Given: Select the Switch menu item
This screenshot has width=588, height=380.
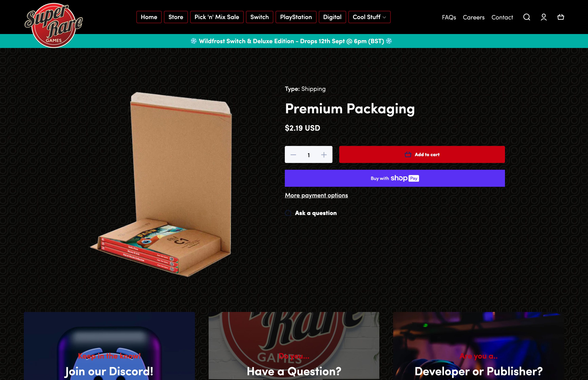Looking at the screenshot, I should [x=259, y=17].
